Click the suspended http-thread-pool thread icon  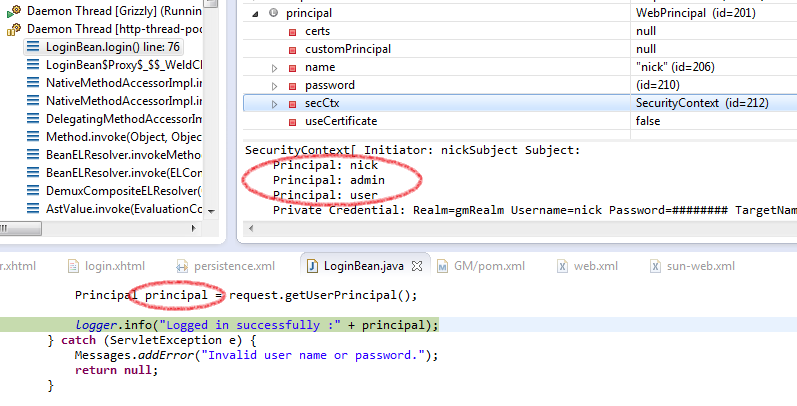coord(14,29)
